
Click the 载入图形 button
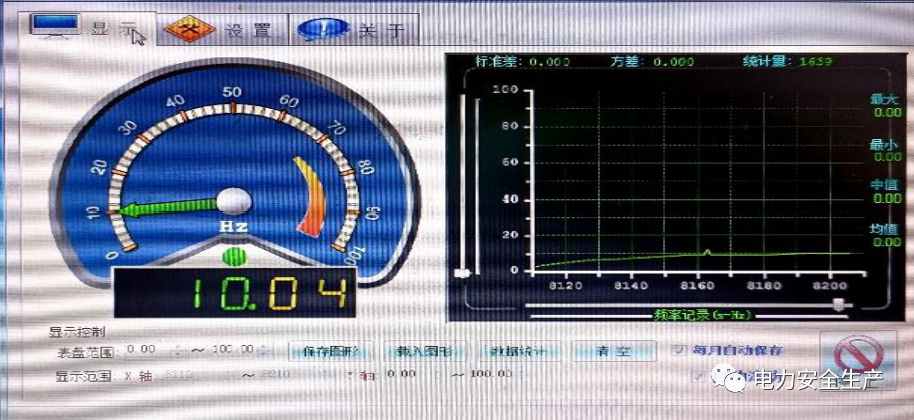tap(424, 351)
